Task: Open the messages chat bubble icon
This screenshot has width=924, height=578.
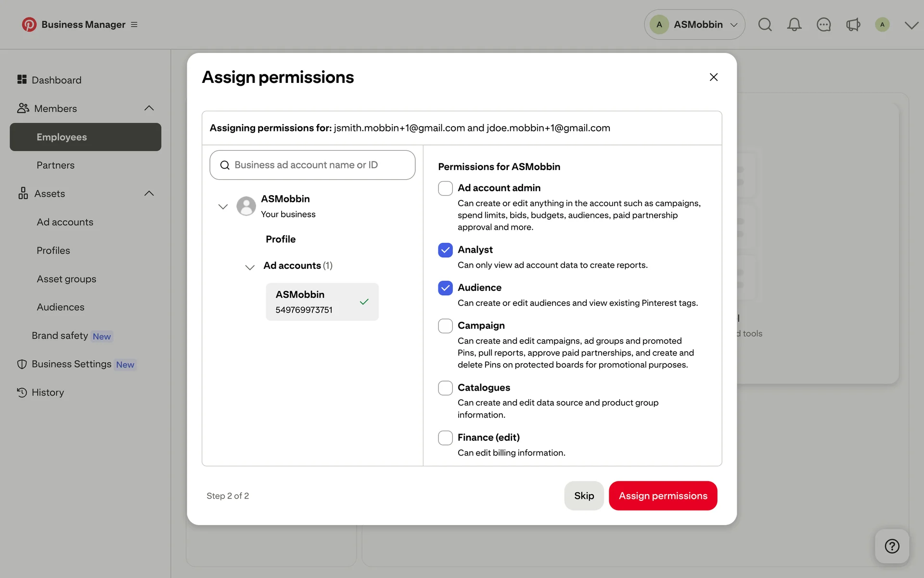Action: (823, 25)
